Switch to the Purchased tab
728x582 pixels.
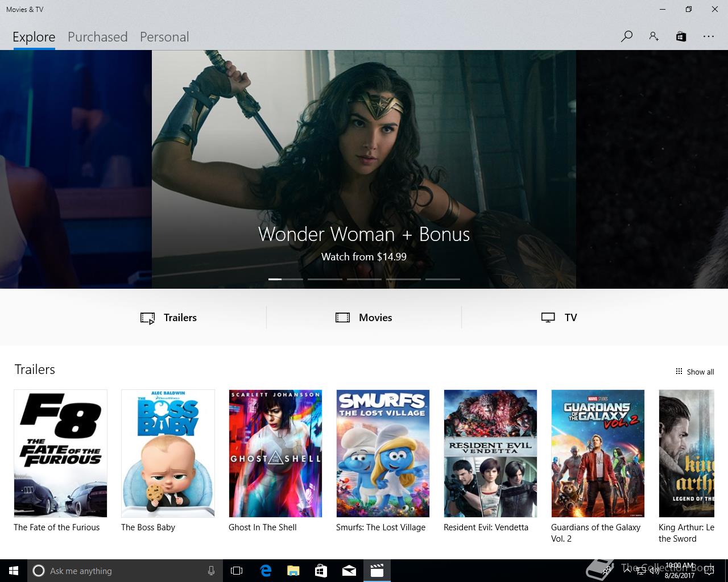tap(97, 37)
